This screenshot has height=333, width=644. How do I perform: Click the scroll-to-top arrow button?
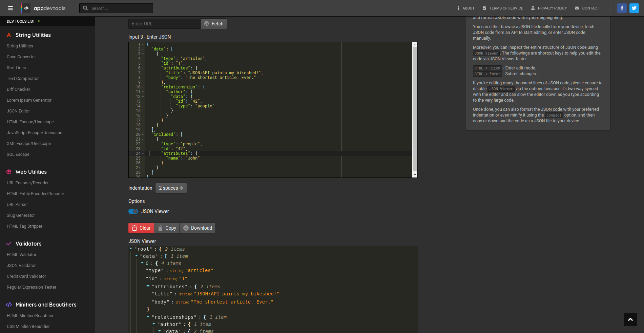(630, 319)
